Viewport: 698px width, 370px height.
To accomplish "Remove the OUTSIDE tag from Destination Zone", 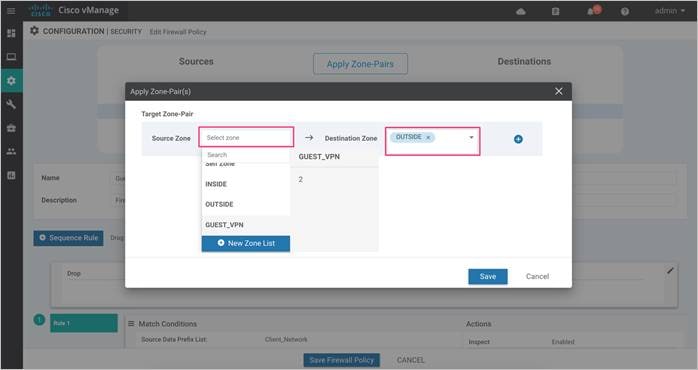I will click(428, 138).
